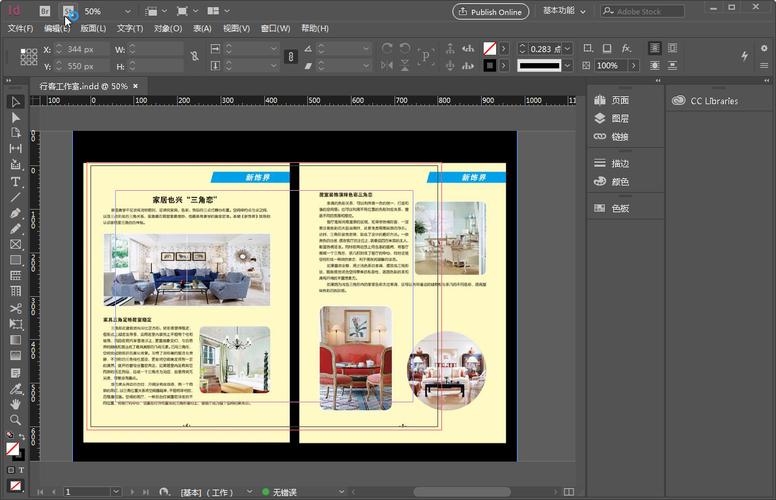Reset to default fill and stroke

(9, 435)
